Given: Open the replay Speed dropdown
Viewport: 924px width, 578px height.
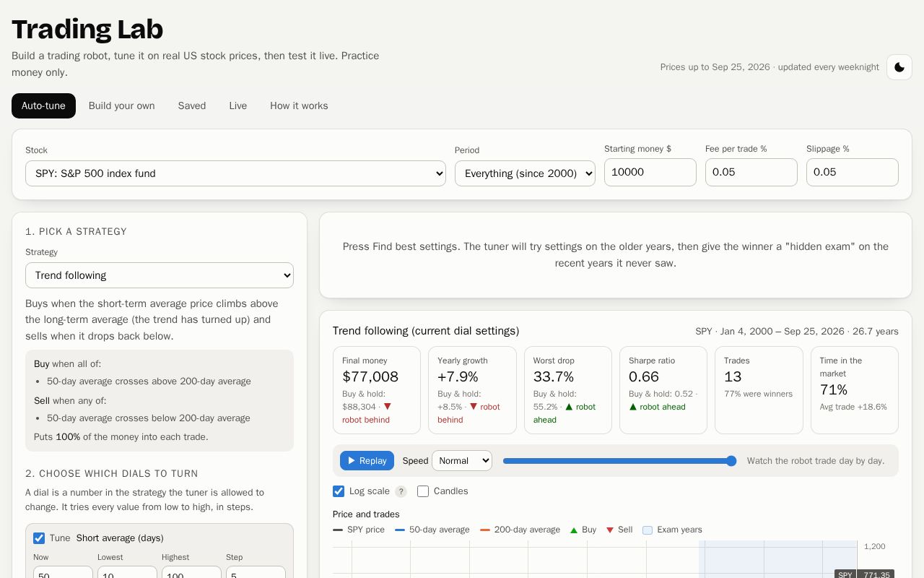Looking at the screenshot, I should point(462,461).
